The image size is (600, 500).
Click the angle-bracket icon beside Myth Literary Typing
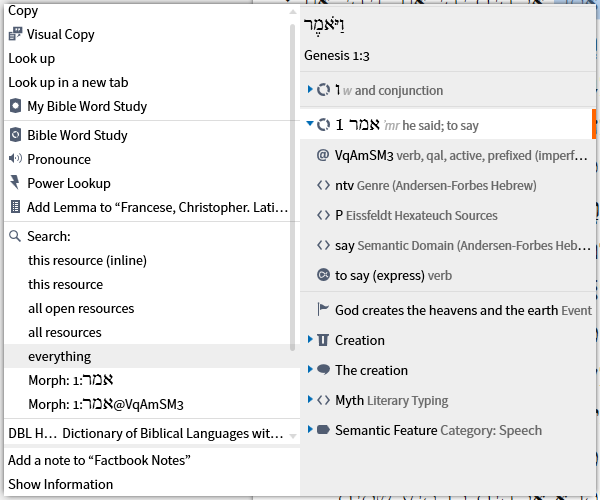point(323,400)
